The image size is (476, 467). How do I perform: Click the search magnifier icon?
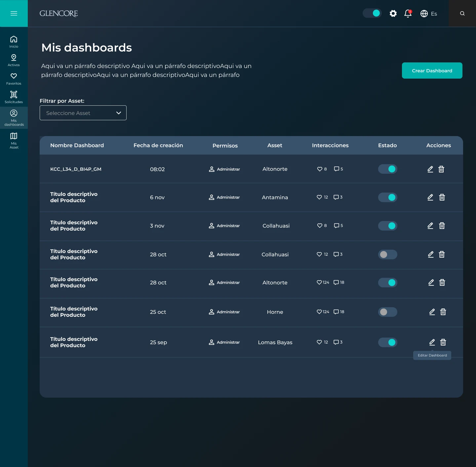[x=462, y=14]
